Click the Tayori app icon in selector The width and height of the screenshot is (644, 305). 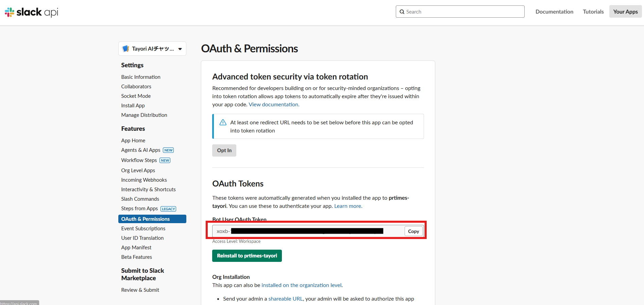(x=125, y=49)
